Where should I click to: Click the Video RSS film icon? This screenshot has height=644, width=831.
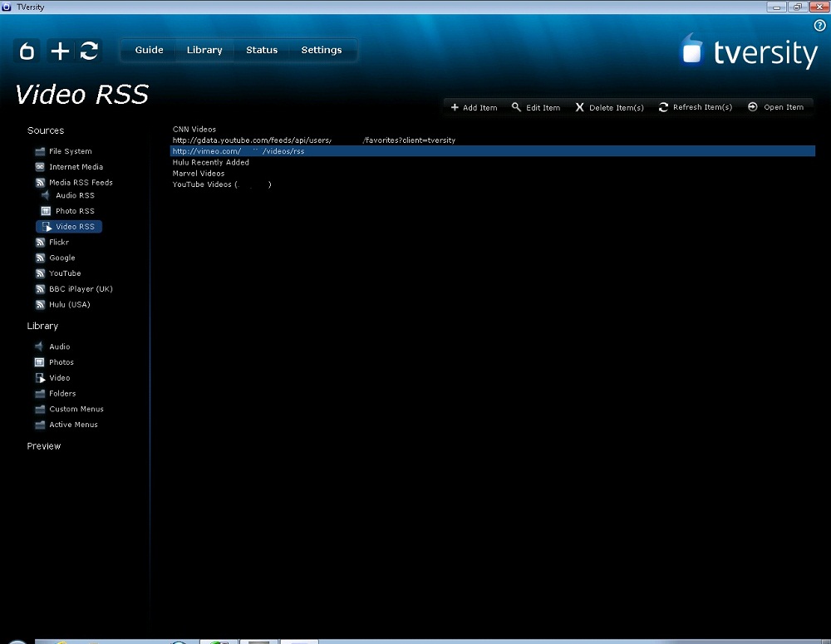click(x=47, y=227)
